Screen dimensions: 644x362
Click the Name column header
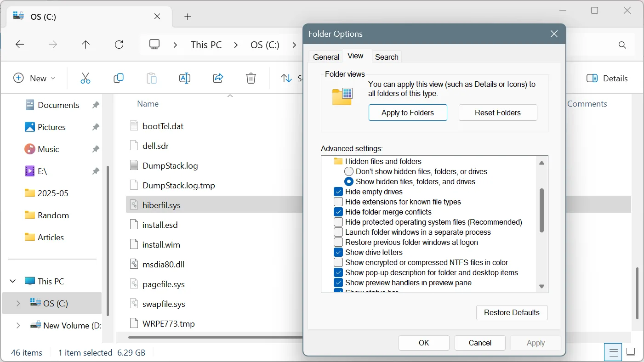[x=148, y=104]
